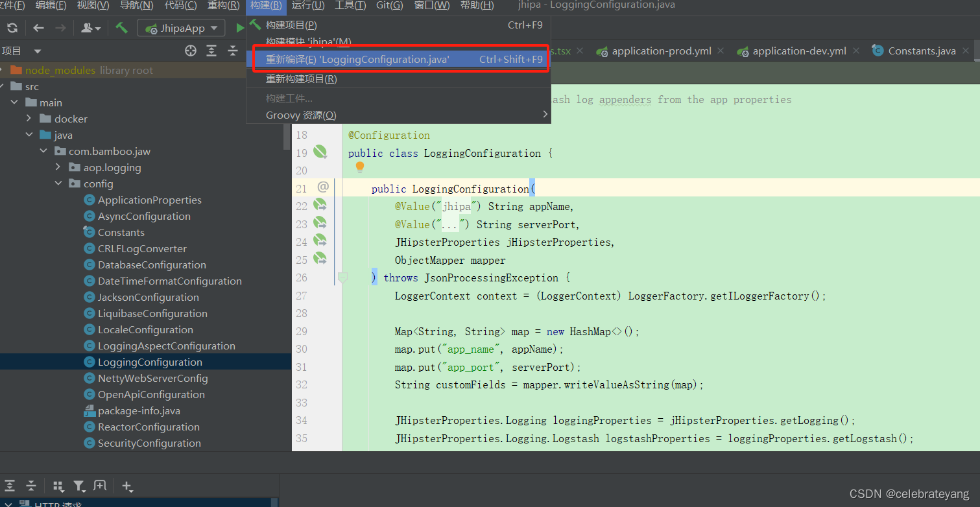Open the JhipaApp run configuration dropdown
This screenshot has width=980, height=507.
[x=182, y=28]
